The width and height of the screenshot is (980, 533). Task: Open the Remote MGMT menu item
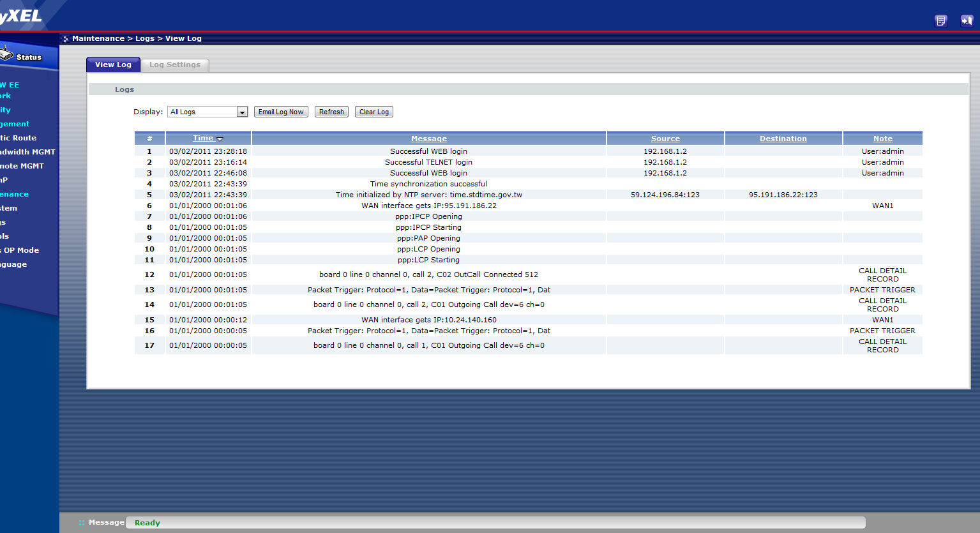pos(22,166)
